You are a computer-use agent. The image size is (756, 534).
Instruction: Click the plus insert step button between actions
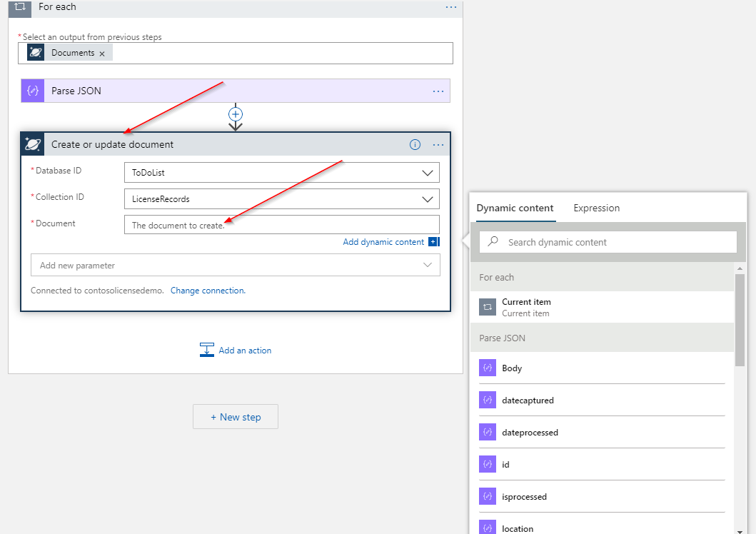[x=236, y=114]
